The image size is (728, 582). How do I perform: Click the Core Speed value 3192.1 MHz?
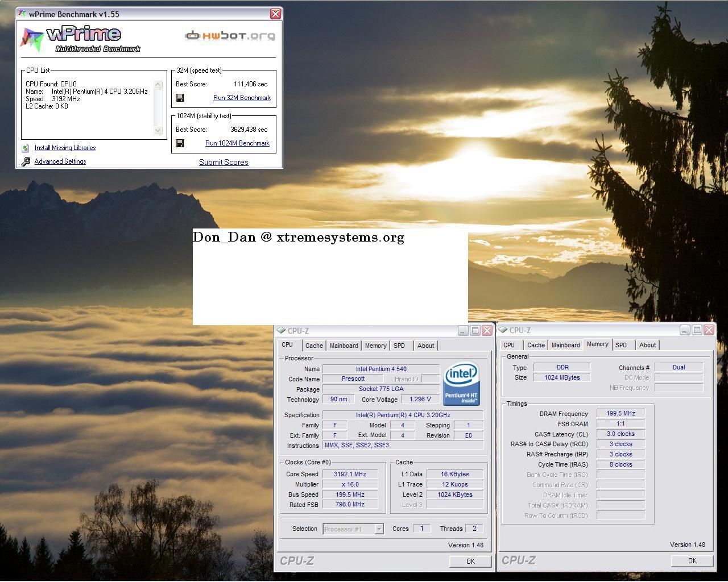point(350,474)
